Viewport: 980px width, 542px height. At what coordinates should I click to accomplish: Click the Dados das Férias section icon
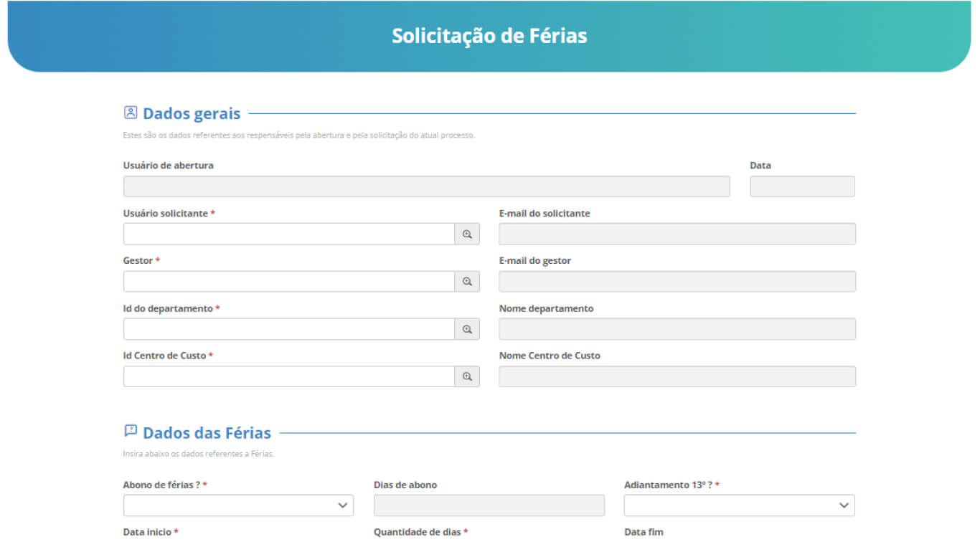[131, 431]
